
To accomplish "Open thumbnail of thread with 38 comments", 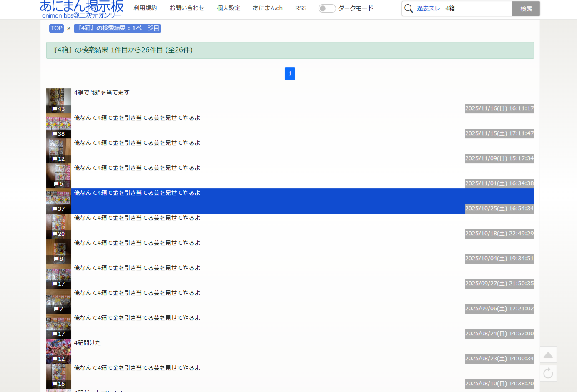I will [x=58, y=126].
